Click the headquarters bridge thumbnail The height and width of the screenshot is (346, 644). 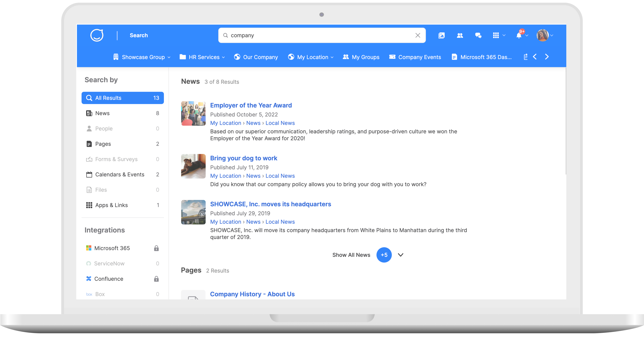[193, 212]
